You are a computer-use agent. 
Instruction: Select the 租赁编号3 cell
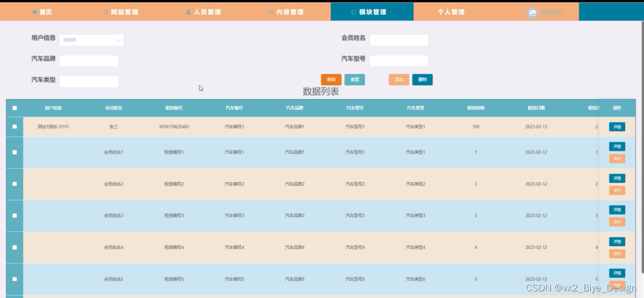174,216
